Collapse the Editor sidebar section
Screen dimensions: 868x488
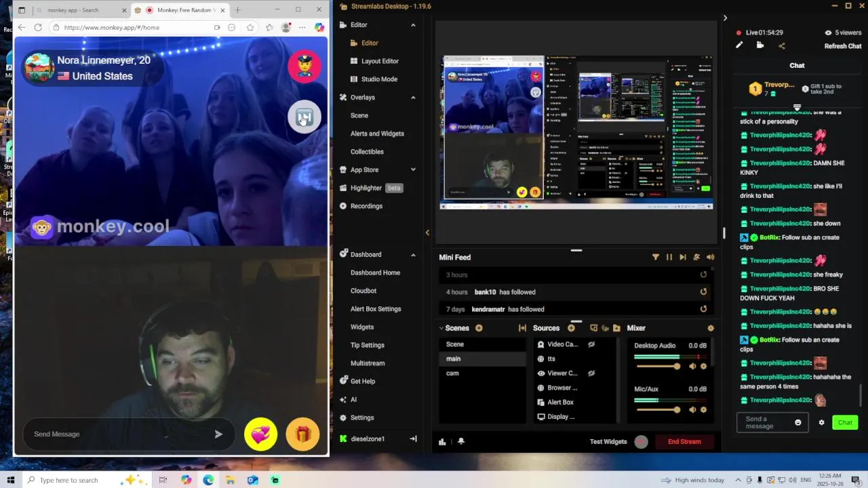click(413, 25)
